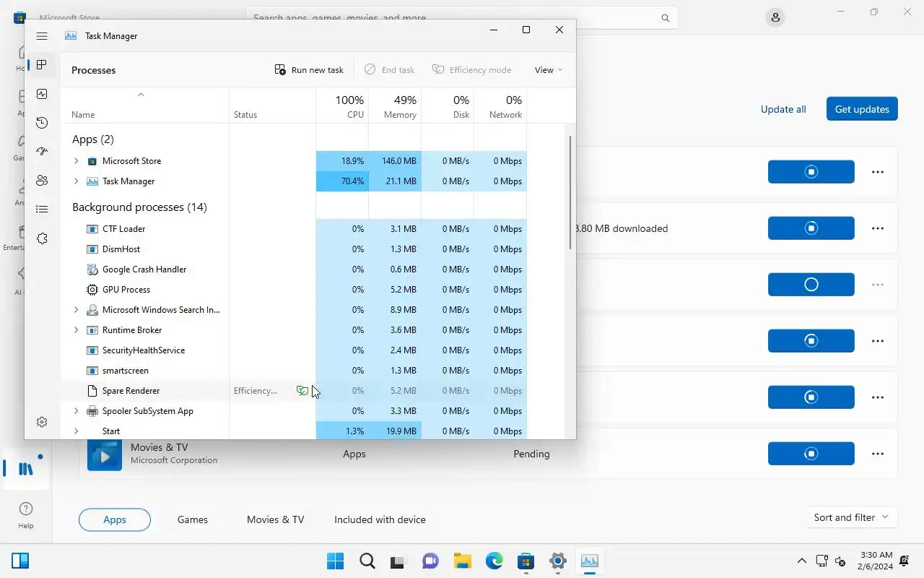924x578 pixels.
Task: Select Games filter chip in Store library
Action: (x=193, y=519)
